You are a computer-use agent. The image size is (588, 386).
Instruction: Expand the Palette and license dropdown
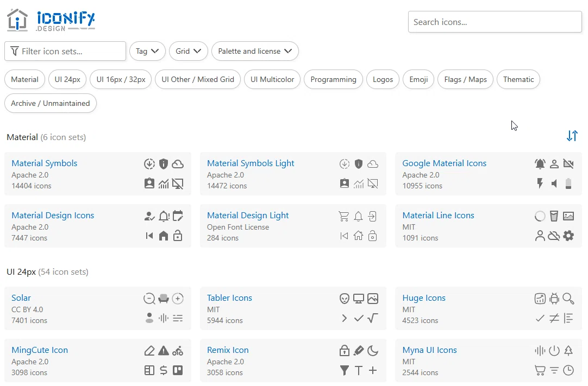point(255,51)
